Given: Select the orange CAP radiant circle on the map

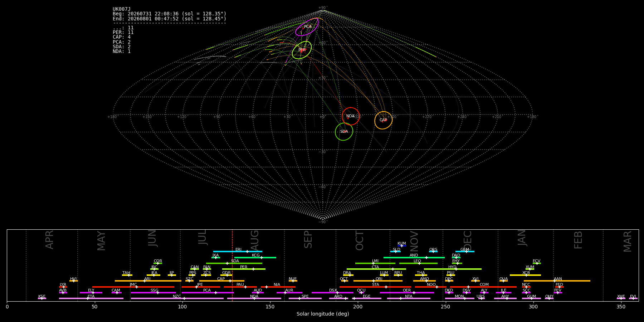Looking at the screenshot, I should click(384, 120).
